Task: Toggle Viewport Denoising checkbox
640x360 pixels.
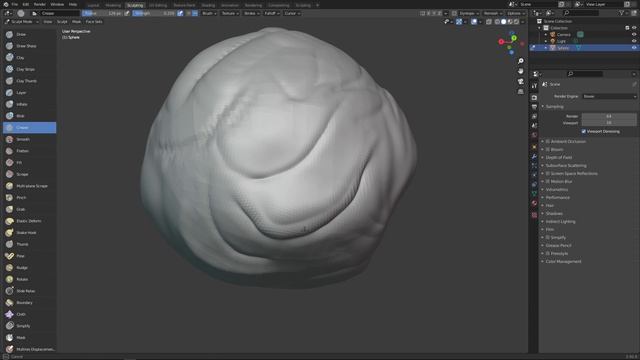Action: point(584,131)
